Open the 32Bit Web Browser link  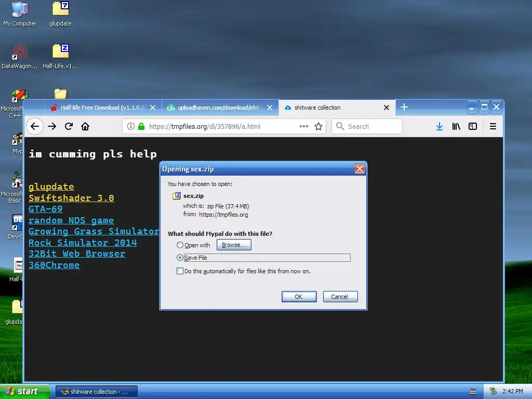pyautogui.click(x=77, y=254)
